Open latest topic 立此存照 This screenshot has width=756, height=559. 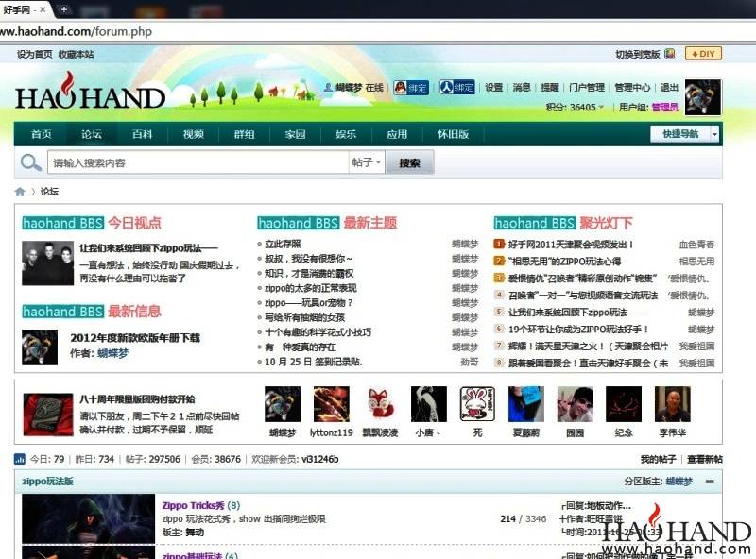pyautogui.click(x=283, y=244)
